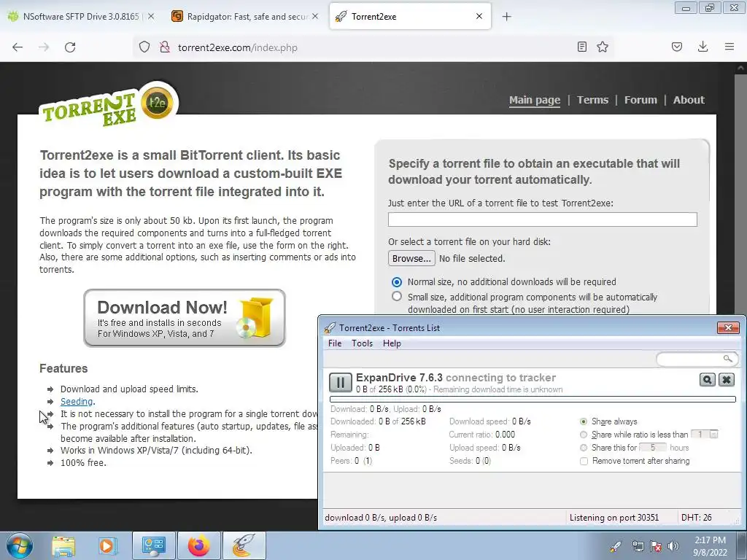Close the NSoftware SFTP Drive tab

(x=150, y=16)
